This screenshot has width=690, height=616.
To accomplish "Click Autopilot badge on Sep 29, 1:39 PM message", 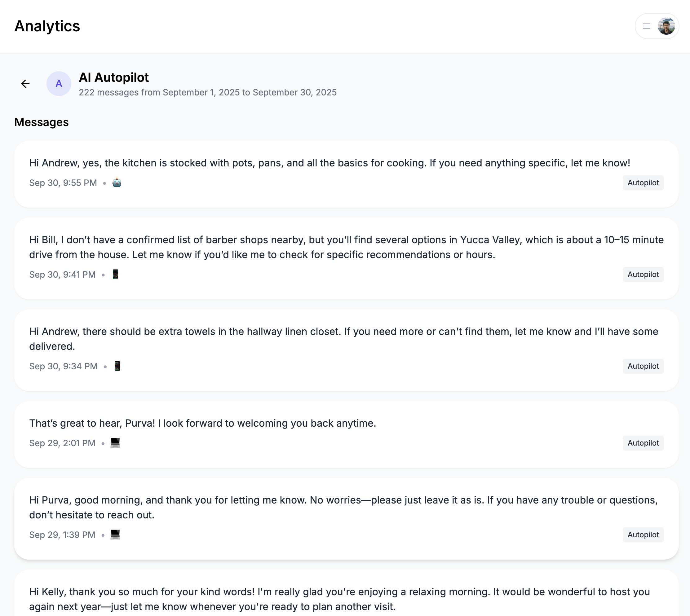I will [643, 535].
